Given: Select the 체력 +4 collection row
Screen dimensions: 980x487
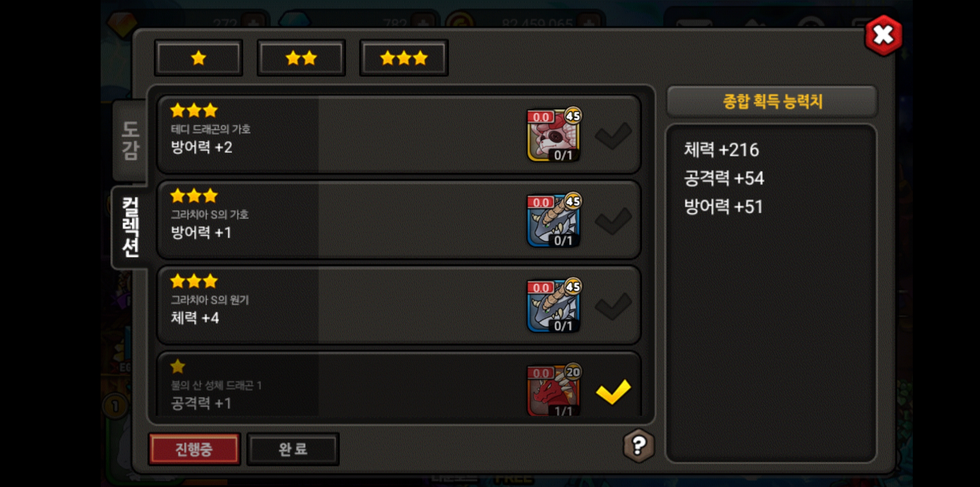Looking at the screenshot, I should (x=399, y=305).
